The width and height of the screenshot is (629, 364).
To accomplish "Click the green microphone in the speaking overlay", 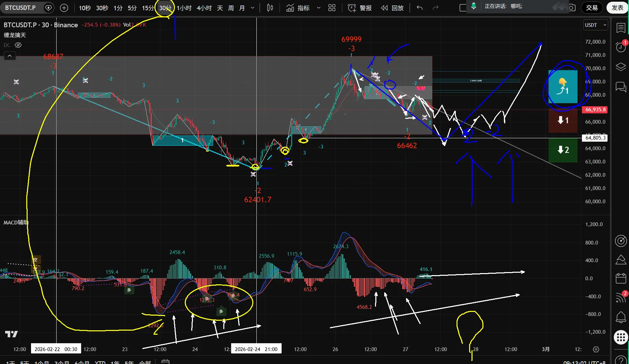I will pos(474,6).
